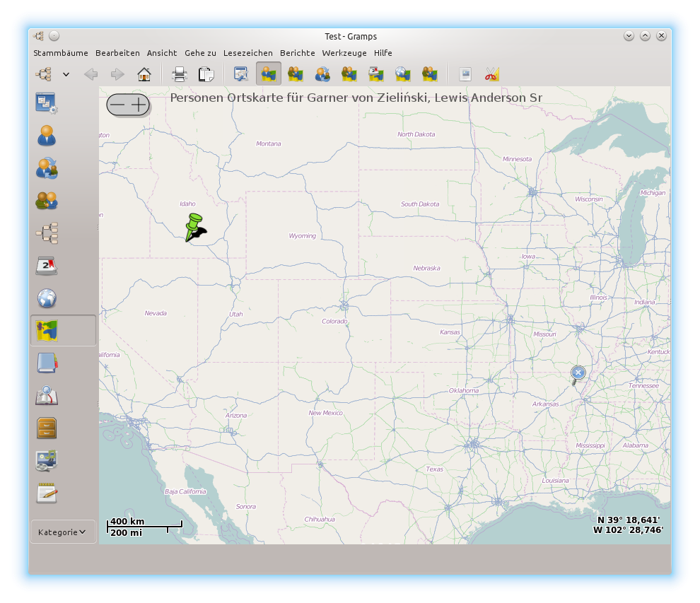The image size is (700, 603).
Task: Open the Lesezeichen menu
Action: point(247,53)
